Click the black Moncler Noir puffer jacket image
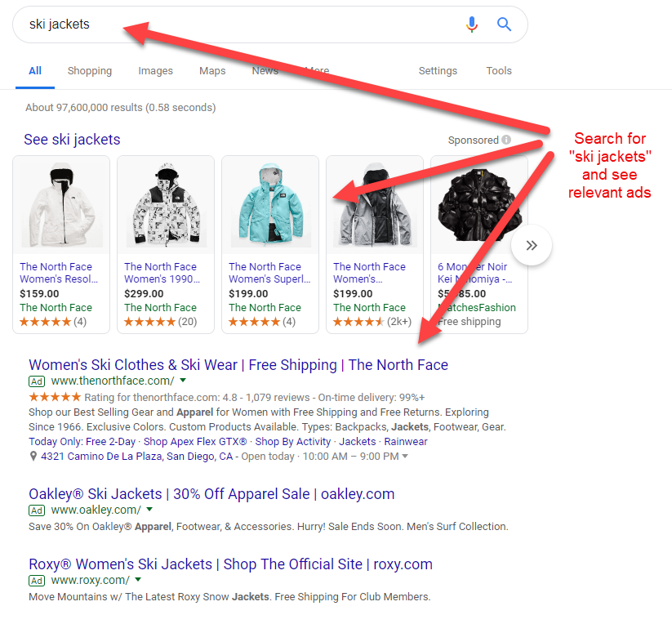 pyautogui.click(x=479, y=205)
